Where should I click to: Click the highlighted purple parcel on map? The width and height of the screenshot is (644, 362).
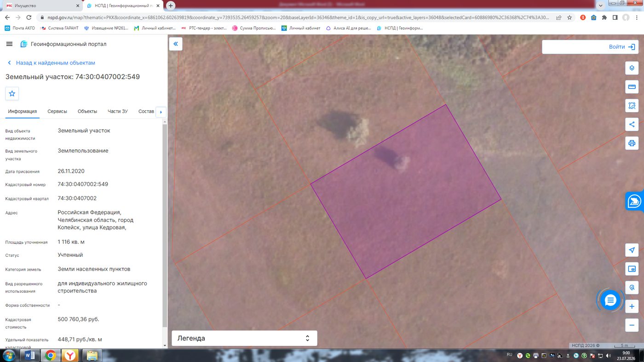pos(406,192)
